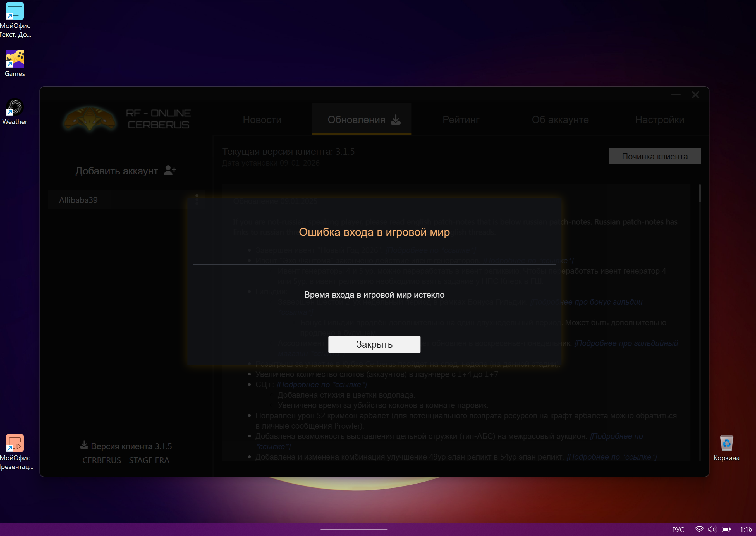Open the Корзина recycle bin icon
The image size is (756, 536).
coord(726,443)
